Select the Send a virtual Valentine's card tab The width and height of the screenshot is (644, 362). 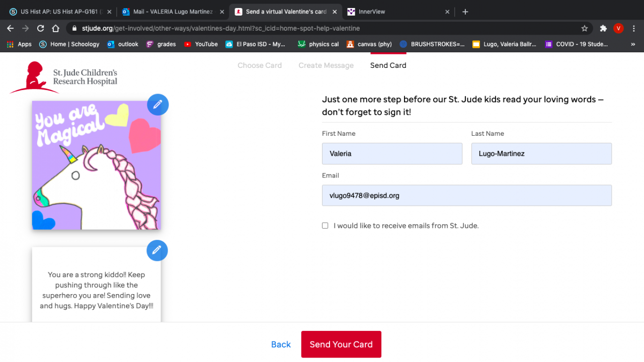pyautogui.click(x=286, y=12)
